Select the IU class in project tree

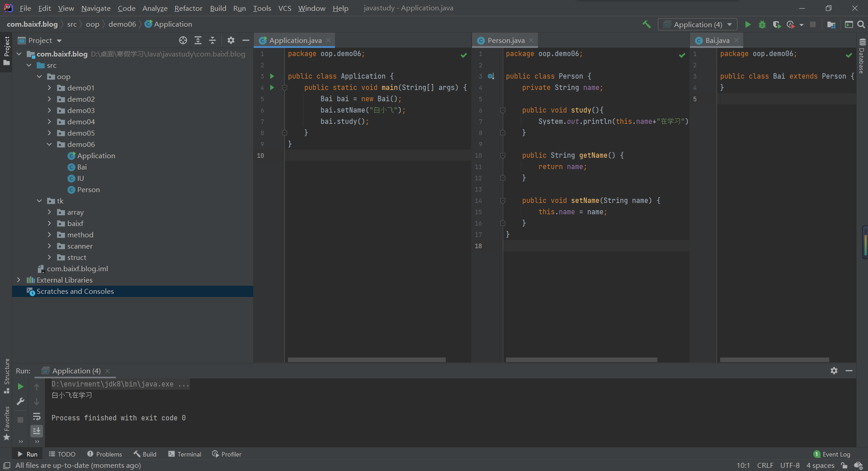pos(75,178)
